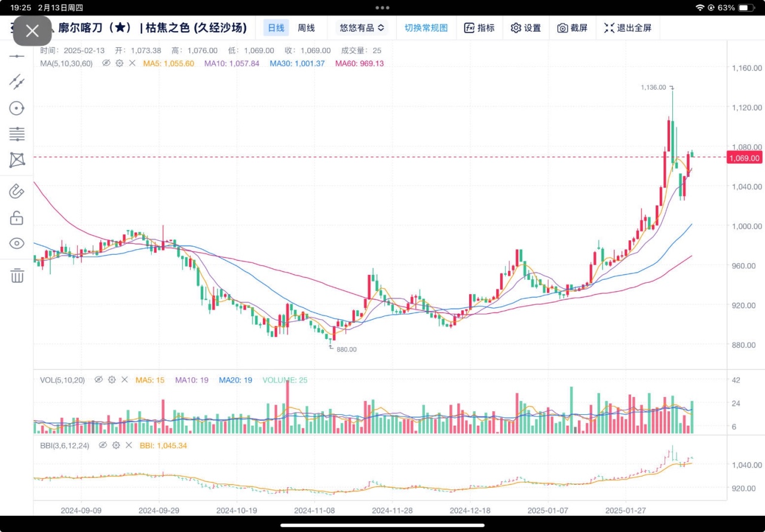Open the 指标 indicators menu
This screenshot has height=532, width=765.
point(479,27)
